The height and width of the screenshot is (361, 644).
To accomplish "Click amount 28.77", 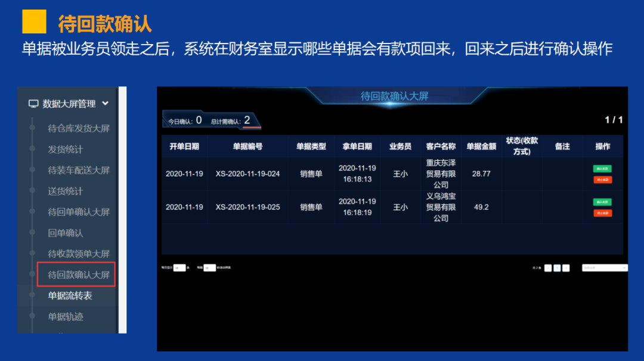I will tap(481, 174).
